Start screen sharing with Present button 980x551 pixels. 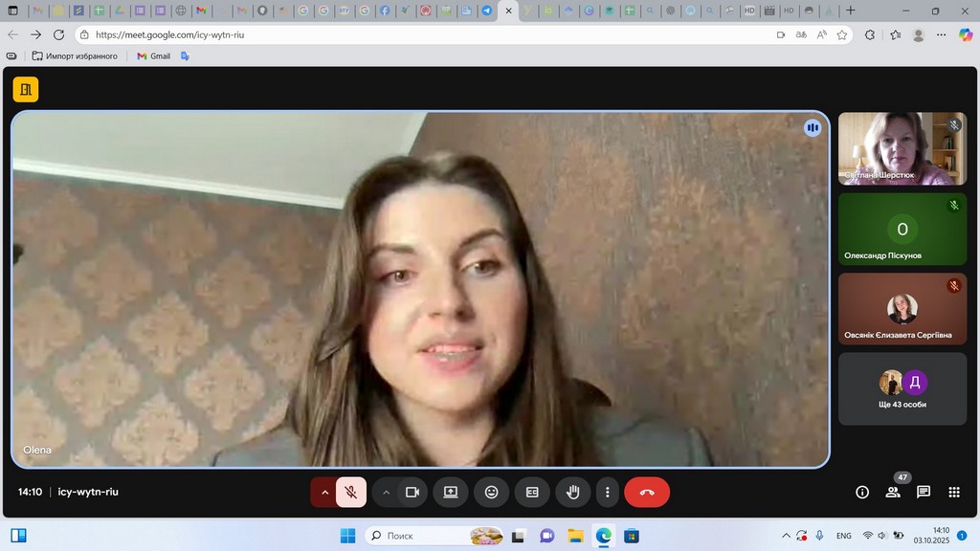click(x=450, y=492)
